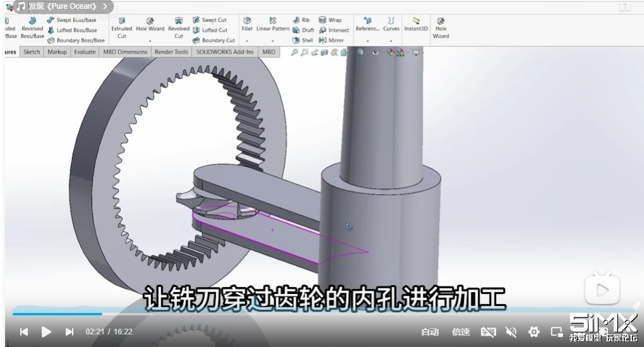Image resolution: width=644 pixels, height=347 pixels.
Task: Click the Revolved Boss/Base tool
Action: [32, 28]
